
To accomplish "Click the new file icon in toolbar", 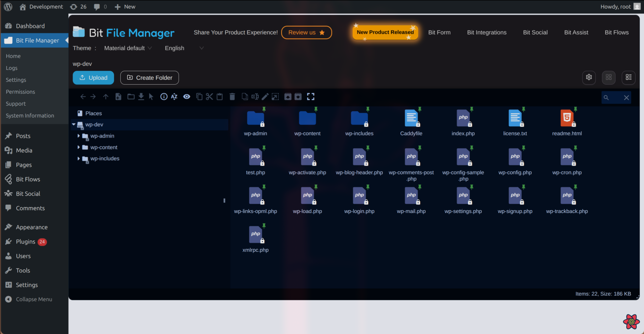I will coord(118,97).
